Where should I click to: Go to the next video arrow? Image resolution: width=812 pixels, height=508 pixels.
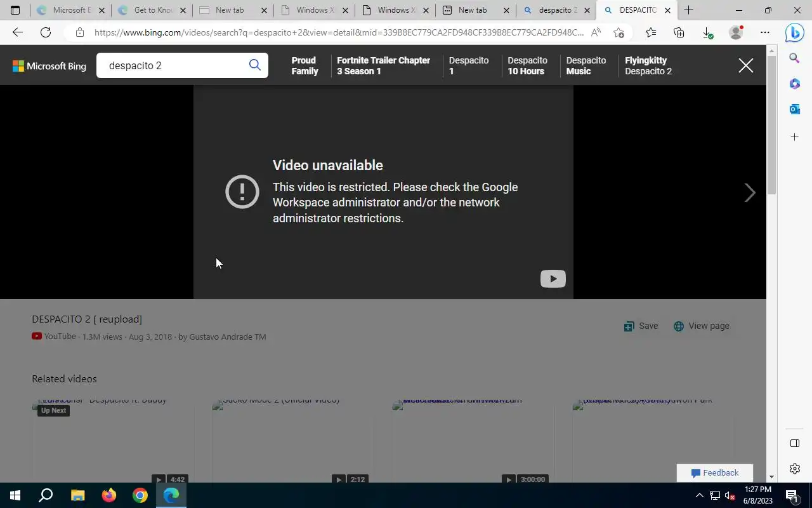point(750,192)
